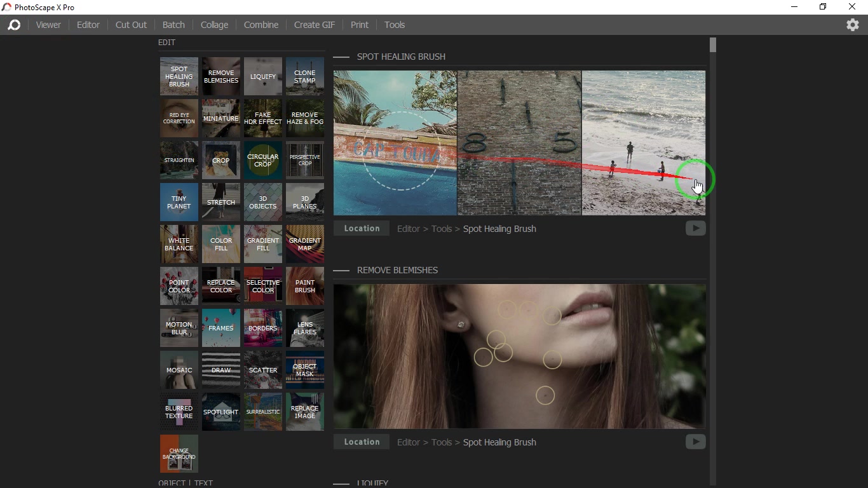Open the 3D Objects tile
This screenshot has height=488, width=868.
263,202
